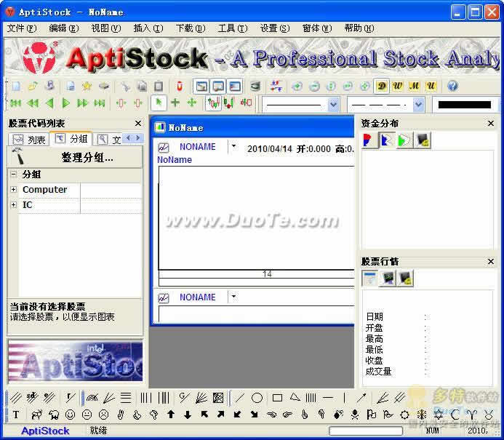Select the Gann square grid tool
The image size is (504, 440).
(218, 398)
